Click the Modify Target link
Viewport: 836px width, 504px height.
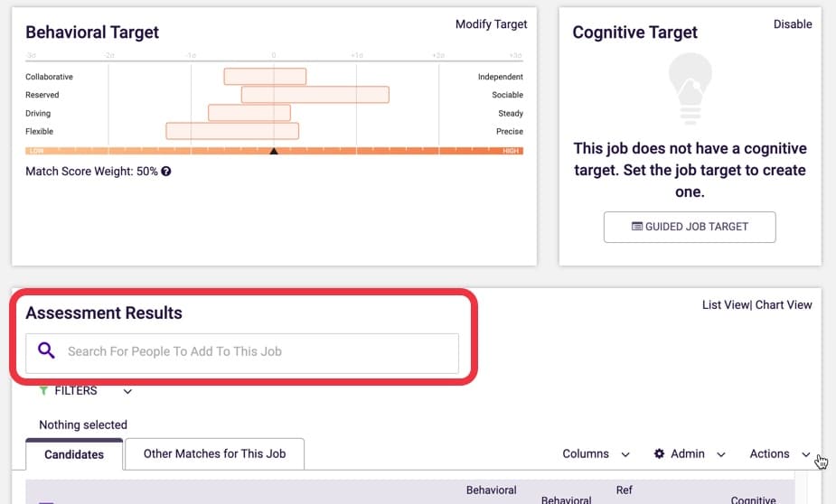(491, 24)
